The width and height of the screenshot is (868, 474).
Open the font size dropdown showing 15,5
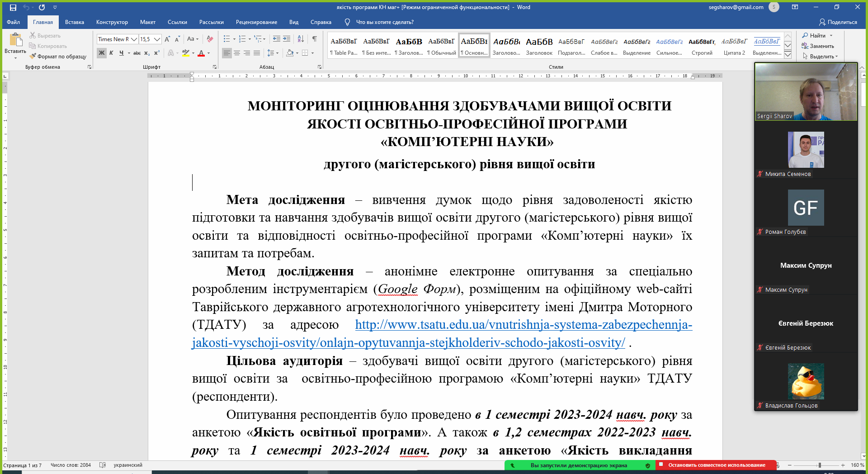tap(157, 39)
